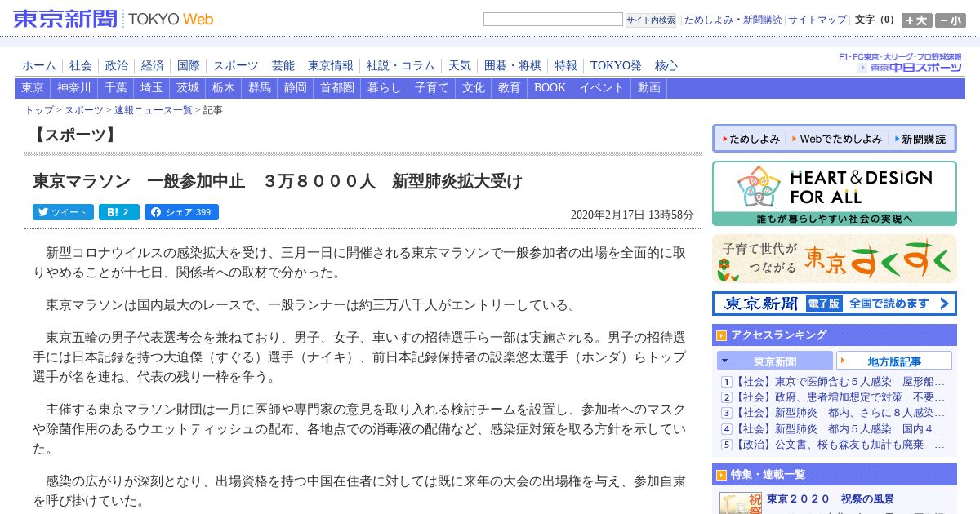This screenshot has height=514, width=980.
Task: Open the 核心 section
Action: point(666,66)
